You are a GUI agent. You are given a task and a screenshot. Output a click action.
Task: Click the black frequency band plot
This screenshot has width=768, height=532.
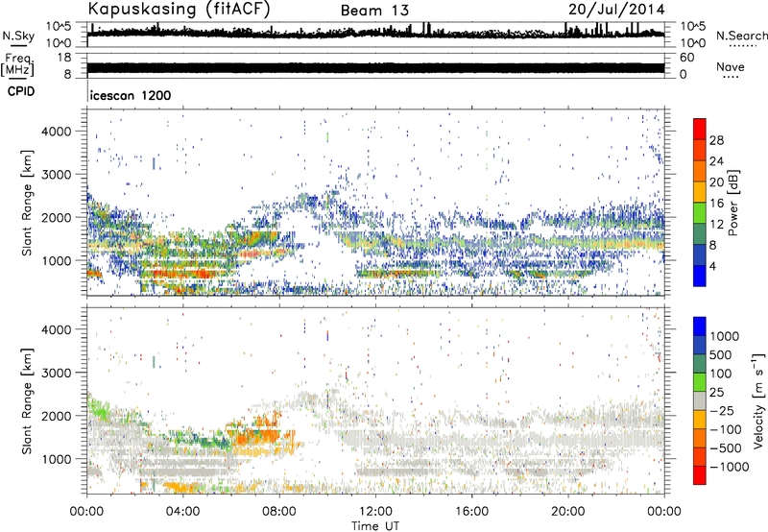(x=375, y=67)
